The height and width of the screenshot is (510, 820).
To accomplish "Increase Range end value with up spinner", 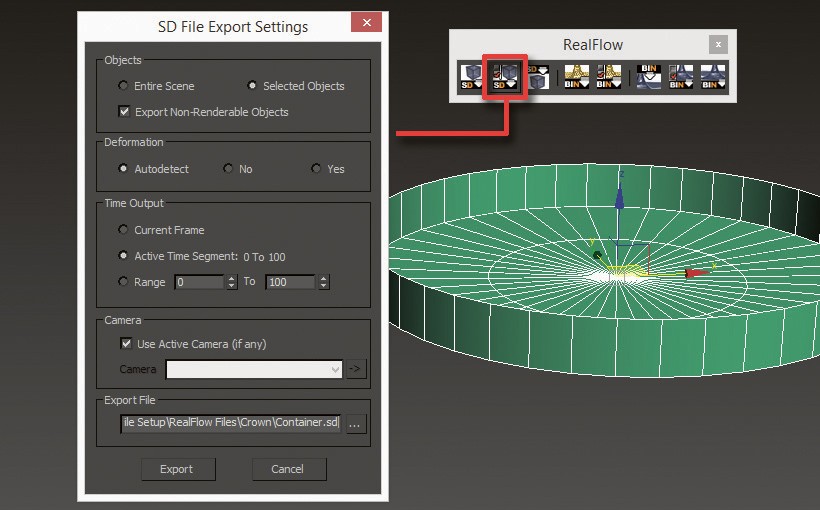I will (x=324, y=278).
